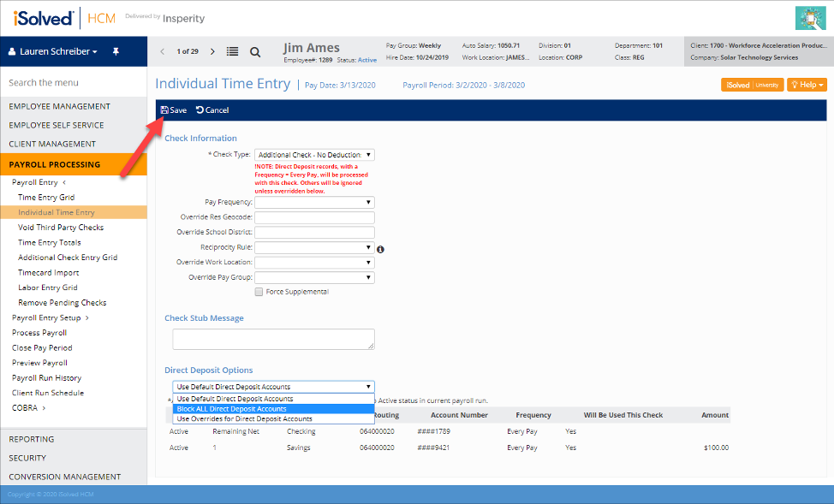This screenshot has width=834, height=504.
Task: Open Close Pay Period
Action: pos(42,347)
